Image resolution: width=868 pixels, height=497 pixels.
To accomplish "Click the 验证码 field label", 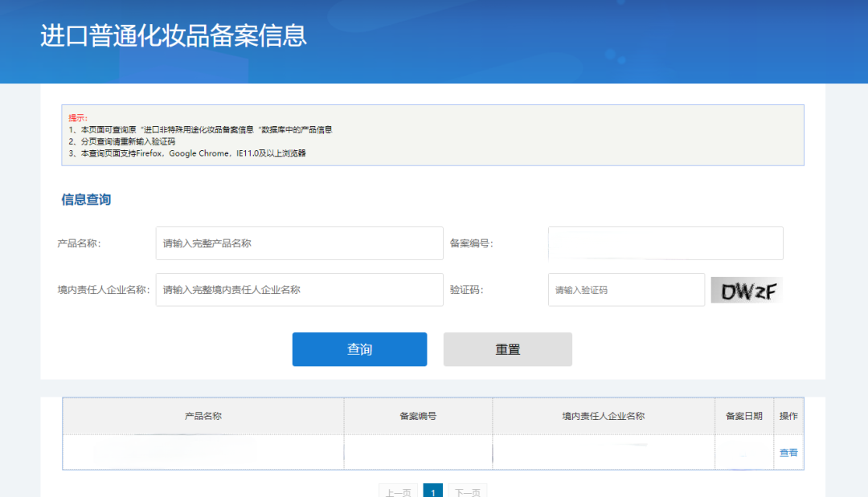I will click(466, 290).
